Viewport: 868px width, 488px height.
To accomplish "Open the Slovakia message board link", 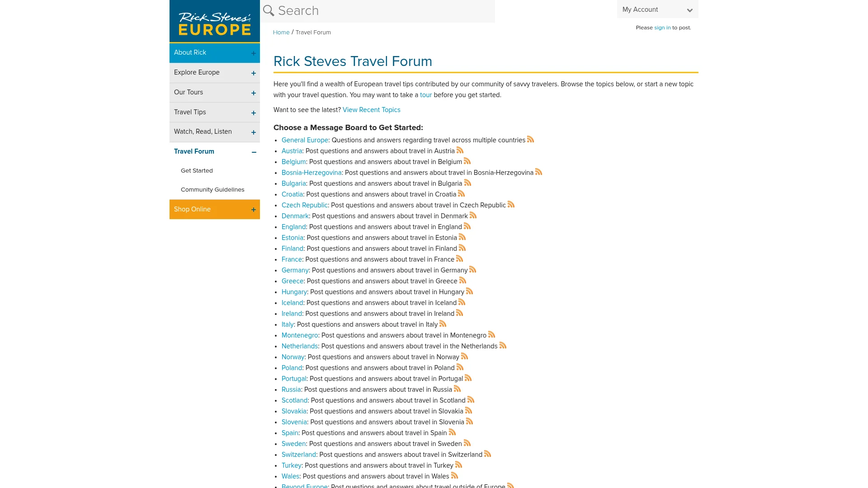I will 294,411.
